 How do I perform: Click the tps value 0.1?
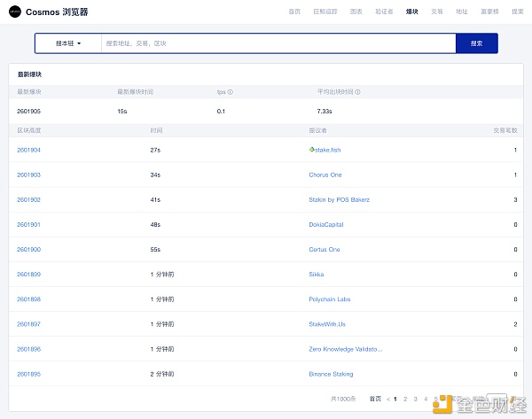tap(221, 112)
